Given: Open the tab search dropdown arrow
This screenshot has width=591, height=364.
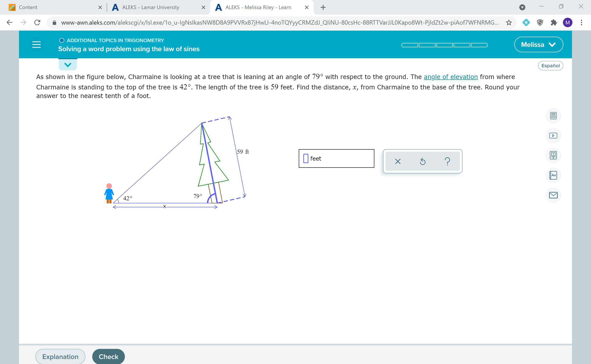Looking at the screenshot, I should coord(522,7).
